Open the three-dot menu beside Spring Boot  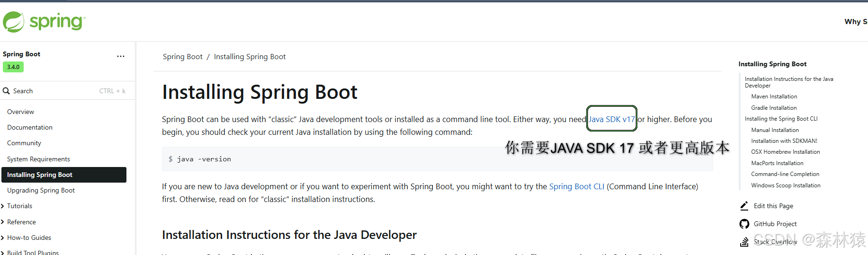pos(121,56)
